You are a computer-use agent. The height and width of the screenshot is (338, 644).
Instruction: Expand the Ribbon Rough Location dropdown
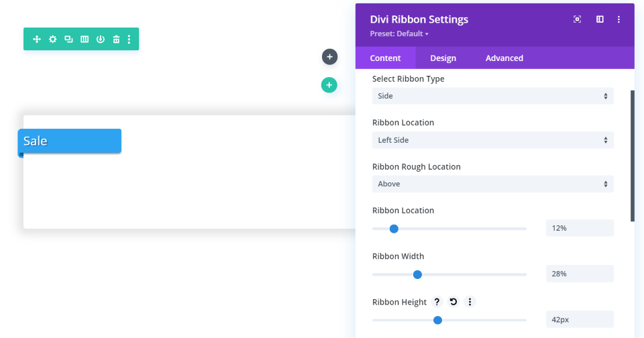(x=492, y=184)
